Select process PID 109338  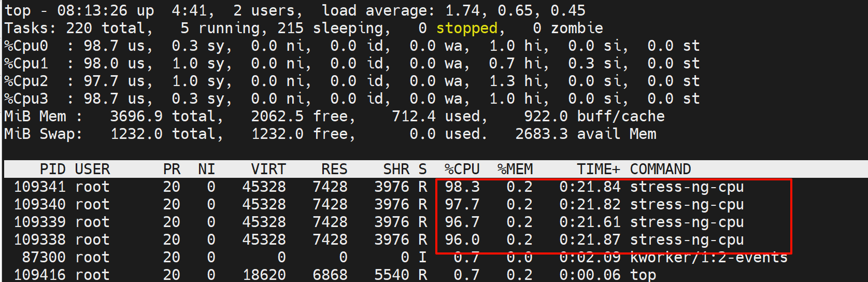[39, 239]
